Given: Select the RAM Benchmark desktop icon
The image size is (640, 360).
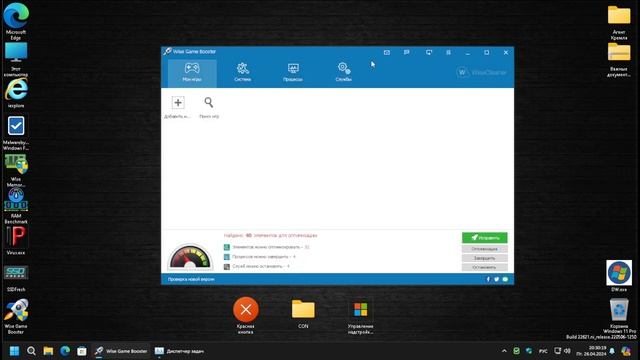Looking at the screenshot, I should 16,206.
